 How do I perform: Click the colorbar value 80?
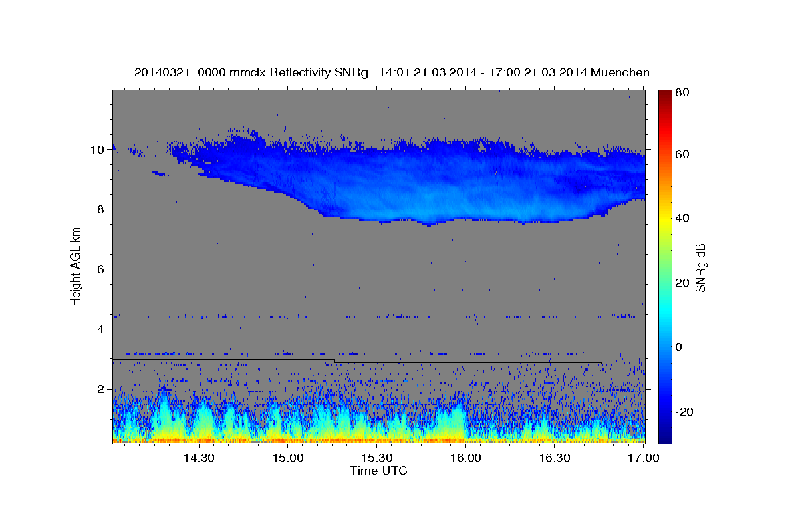[x=682, y=93]
